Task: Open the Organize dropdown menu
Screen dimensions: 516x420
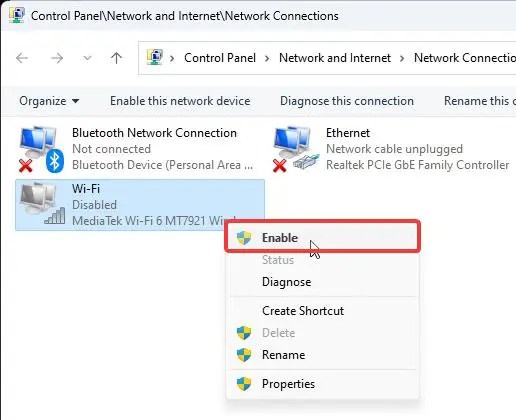Action: [49, 101]
